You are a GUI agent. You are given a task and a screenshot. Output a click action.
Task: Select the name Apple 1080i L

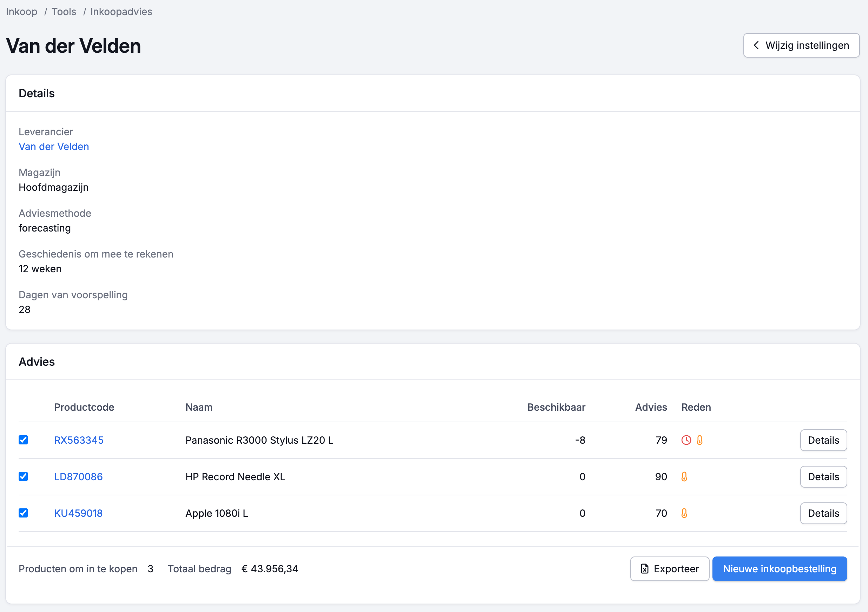point(217,514)
